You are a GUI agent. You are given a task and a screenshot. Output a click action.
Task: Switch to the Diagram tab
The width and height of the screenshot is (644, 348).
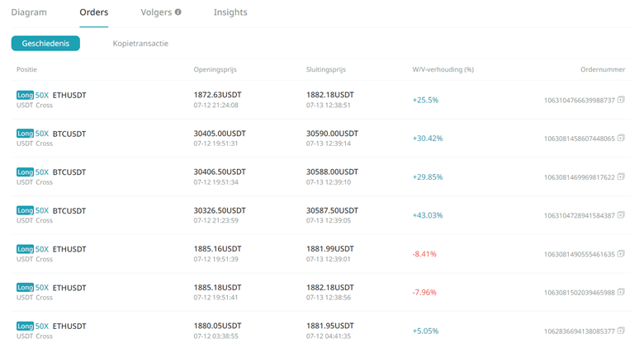29,12
